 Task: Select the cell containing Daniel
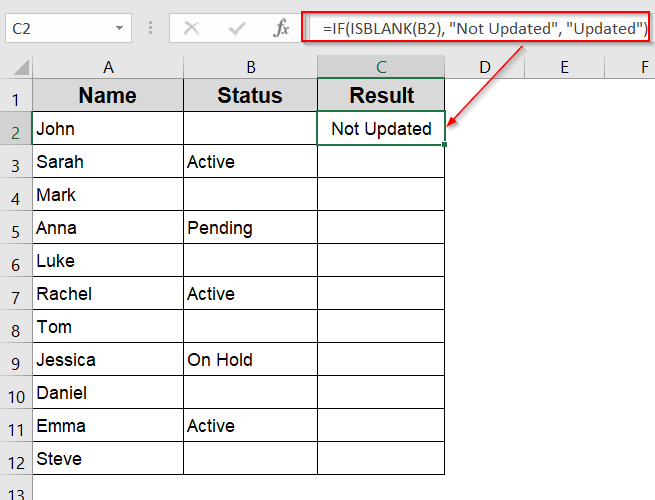click(108, 392)
